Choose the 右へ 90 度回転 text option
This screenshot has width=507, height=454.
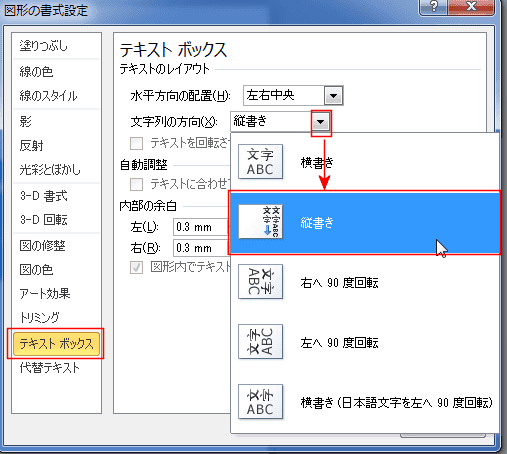click(x=339, y=283)
